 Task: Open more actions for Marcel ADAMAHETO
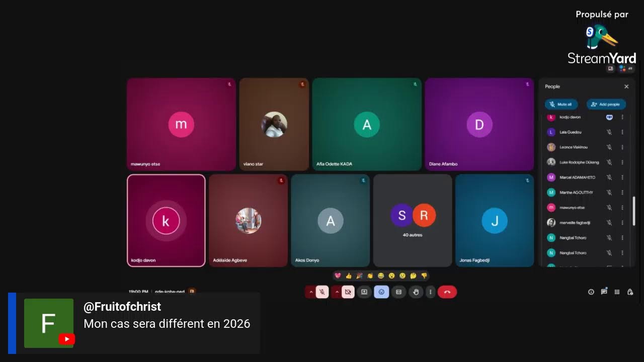pos(622,177)
